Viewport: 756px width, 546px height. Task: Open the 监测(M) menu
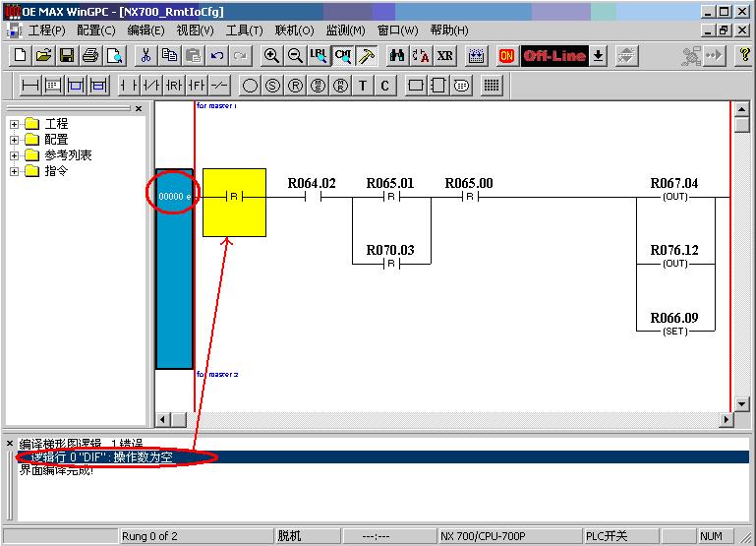pos(346,30)
